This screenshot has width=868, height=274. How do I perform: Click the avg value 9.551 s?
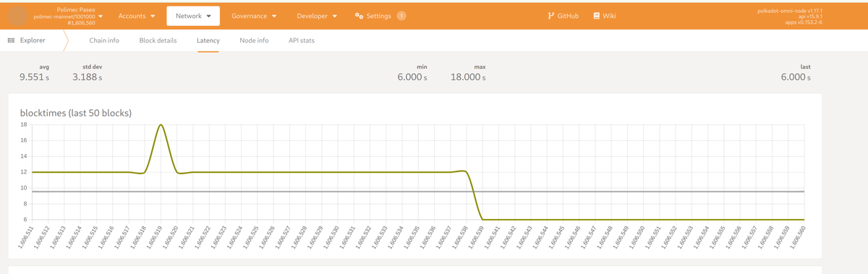(x=34, y=77)
